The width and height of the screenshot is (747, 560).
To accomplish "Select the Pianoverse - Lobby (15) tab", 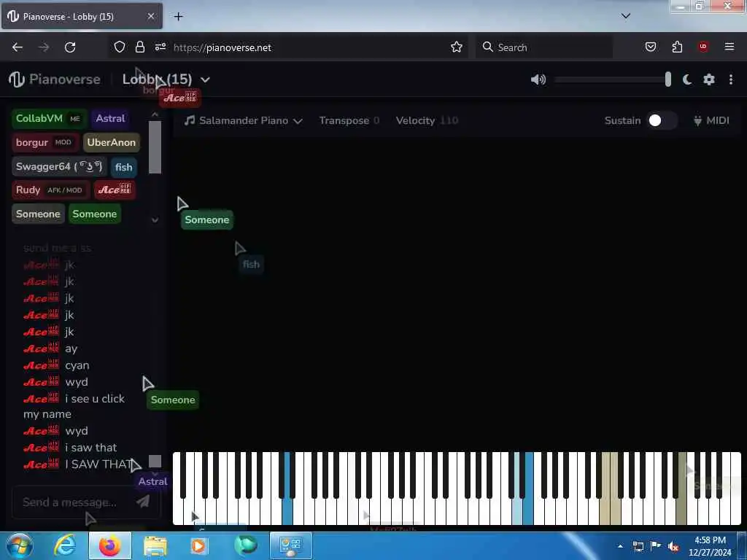I will (82, 16).
